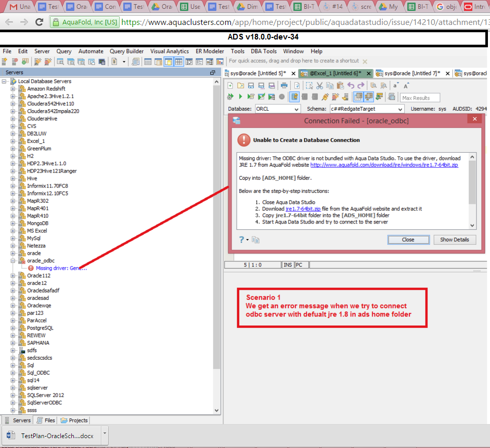Click the error message vertical scrollbar
This screenshot has height=448, width=490.
472,182
